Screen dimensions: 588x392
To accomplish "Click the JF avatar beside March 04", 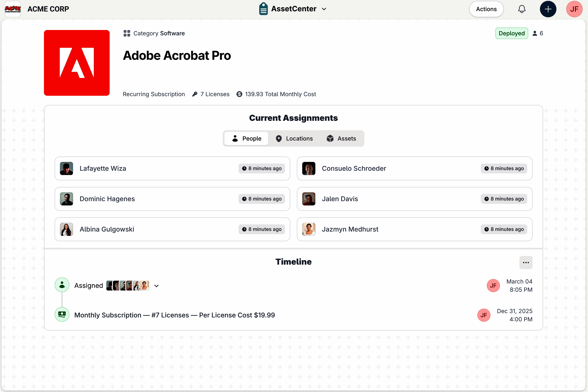I will [493, 286].
